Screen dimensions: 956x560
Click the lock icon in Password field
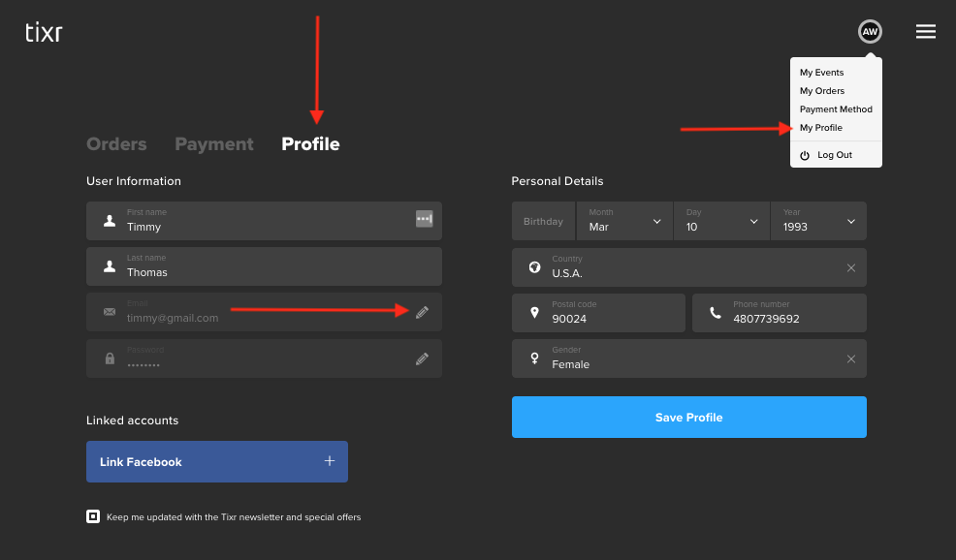[x=110, y=358]
